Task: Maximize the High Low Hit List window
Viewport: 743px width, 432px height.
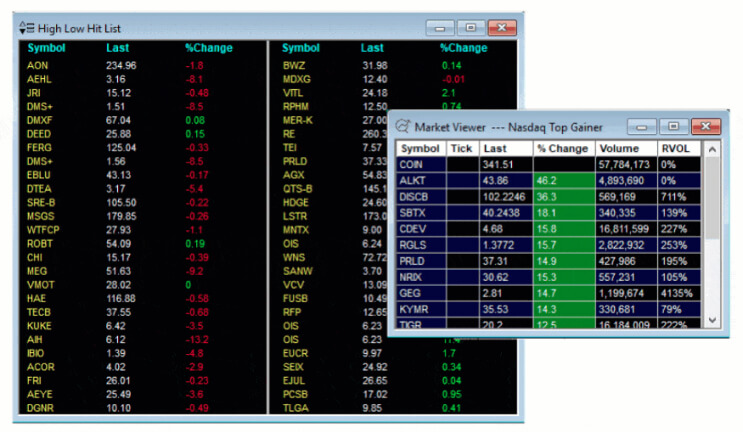Action: [470, 28]
